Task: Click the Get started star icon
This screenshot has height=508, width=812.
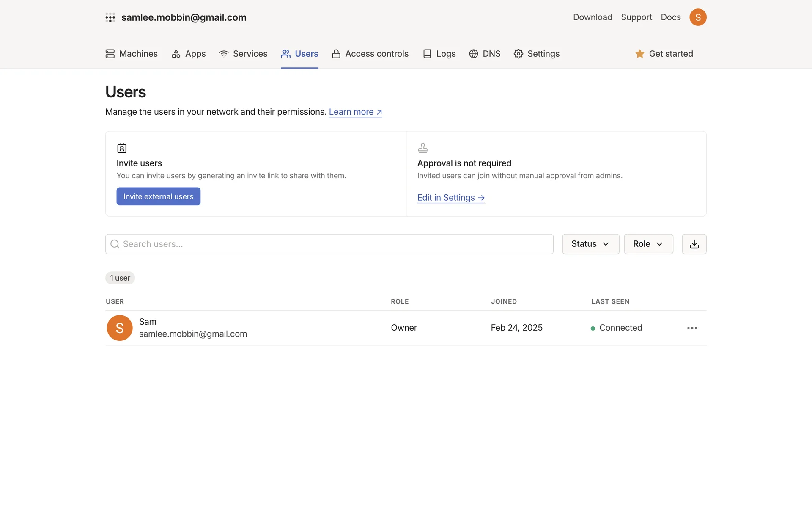Action: (x=640, y=54)
